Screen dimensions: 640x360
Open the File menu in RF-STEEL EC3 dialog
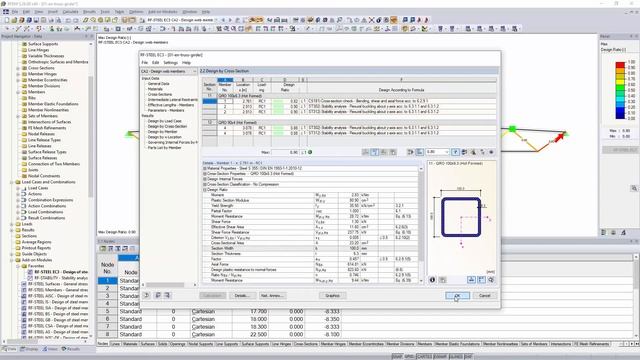(144, 62)
